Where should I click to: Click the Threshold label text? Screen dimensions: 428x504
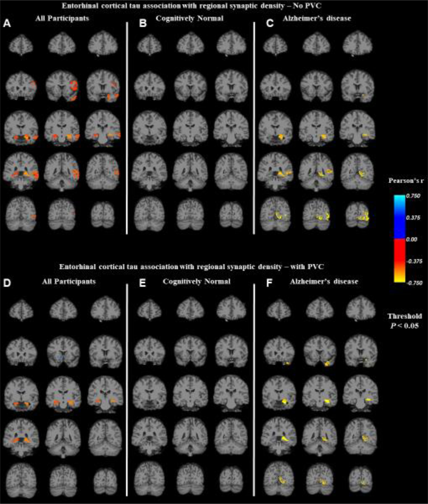[x=405, y=316]
